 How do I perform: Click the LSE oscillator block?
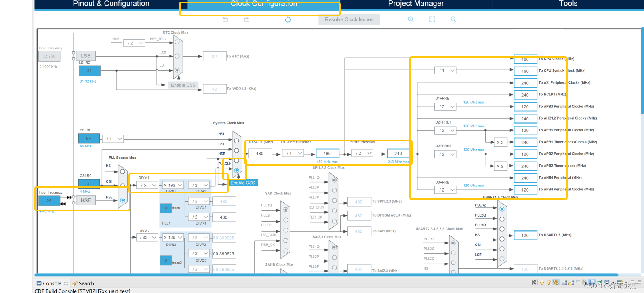[x=86, y=56]
